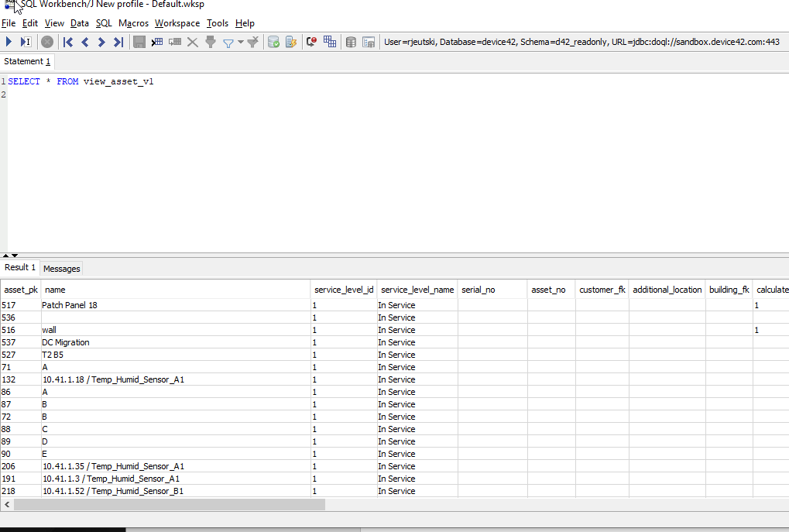Run the SQL statement with Execute button

click(9, 42)
